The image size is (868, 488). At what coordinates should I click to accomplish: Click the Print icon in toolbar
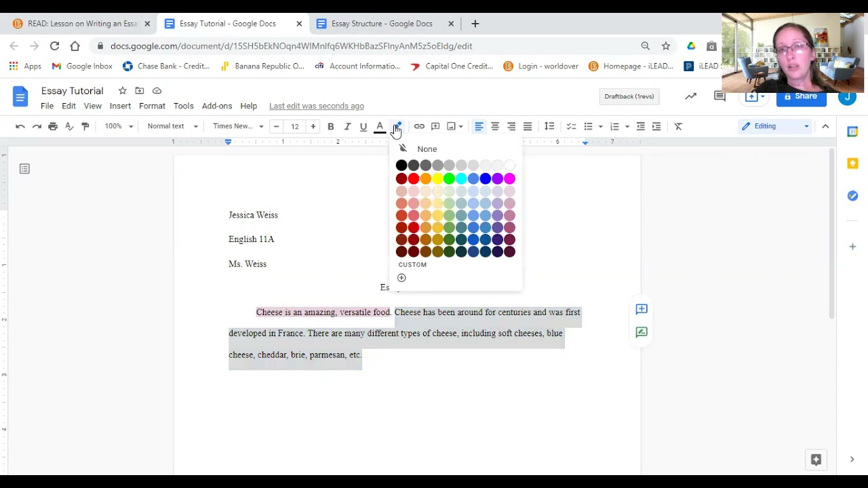[x=53, y=127]
